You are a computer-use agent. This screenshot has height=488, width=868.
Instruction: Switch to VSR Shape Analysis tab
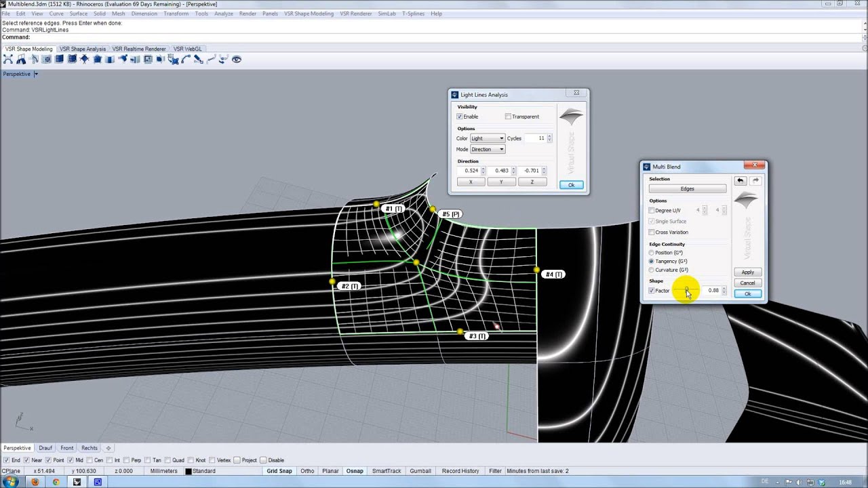click(83, 49)
